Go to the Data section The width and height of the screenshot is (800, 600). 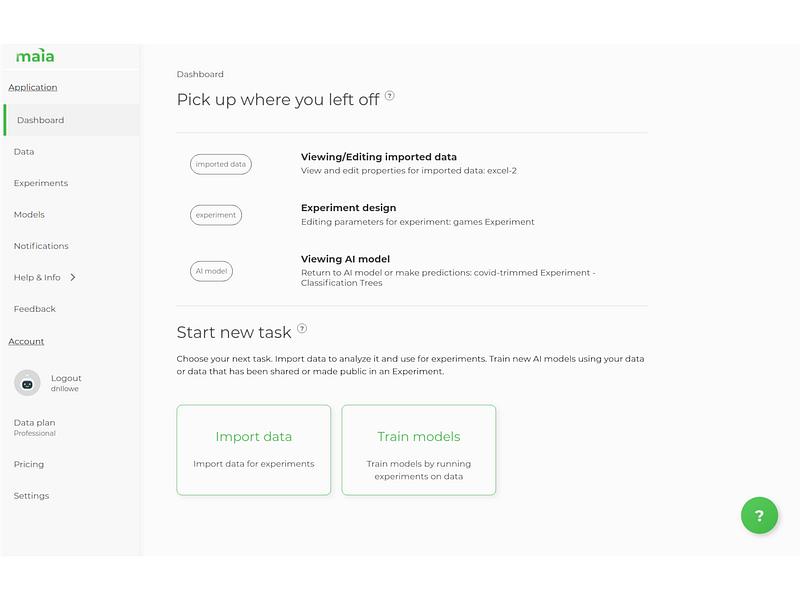[x=24, y=152]
